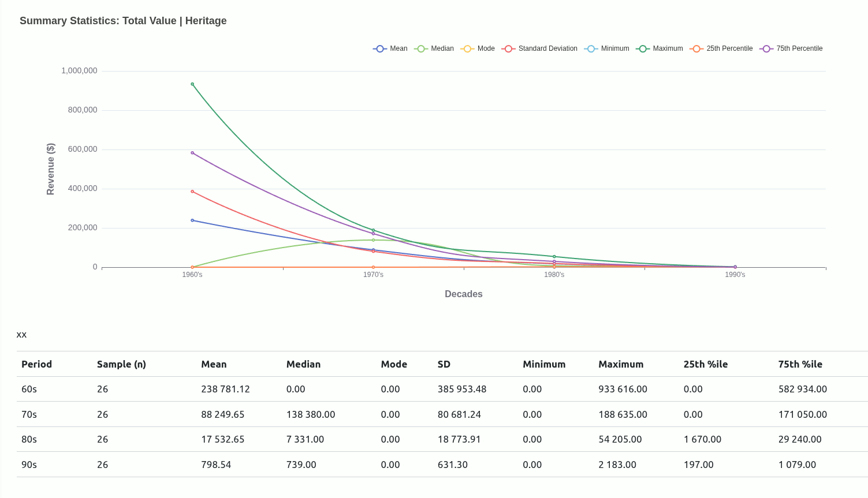
Task: Click the 1990's x-axis label
Action: 735,275
